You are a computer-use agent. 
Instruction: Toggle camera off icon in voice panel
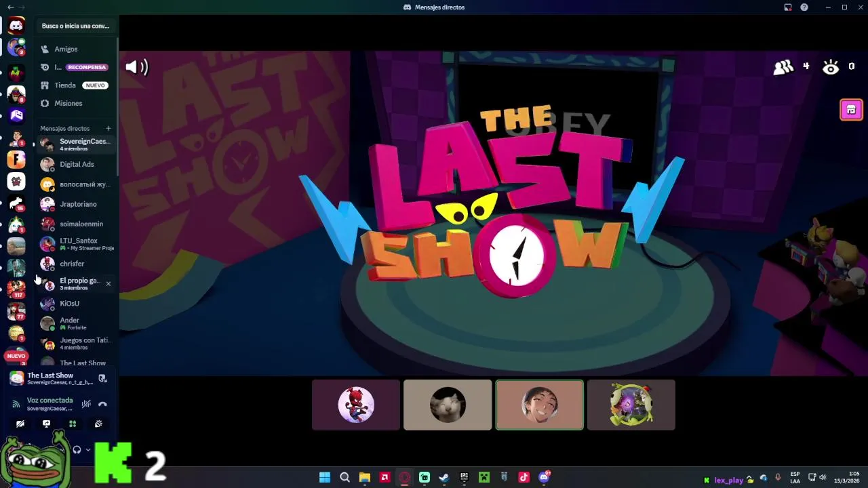tap(20, 424)
